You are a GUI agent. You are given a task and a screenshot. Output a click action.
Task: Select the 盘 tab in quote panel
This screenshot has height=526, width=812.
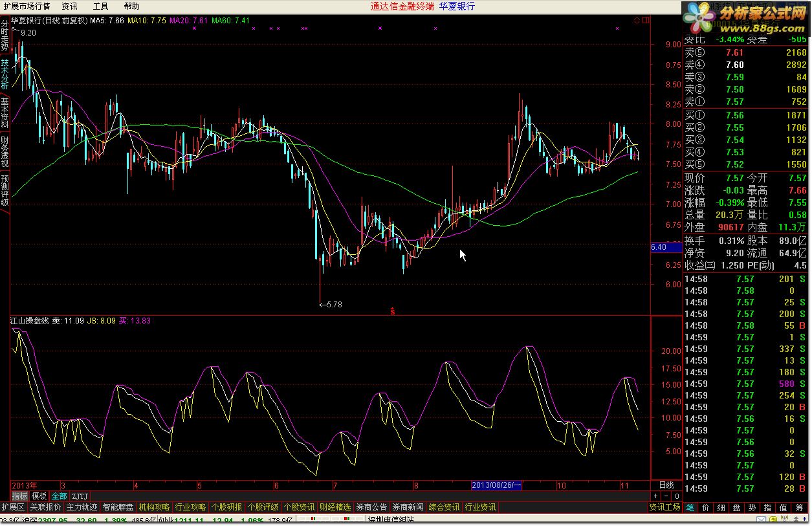[736, 508]
